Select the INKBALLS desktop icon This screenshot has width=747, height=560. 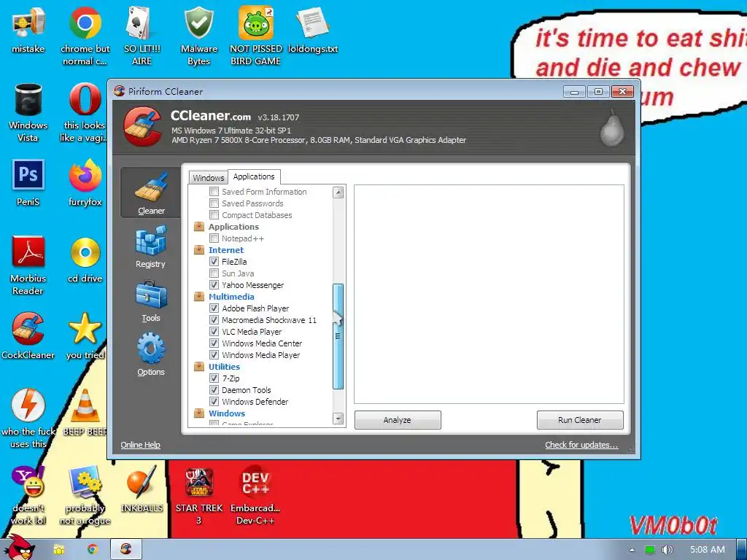point(142,489)
